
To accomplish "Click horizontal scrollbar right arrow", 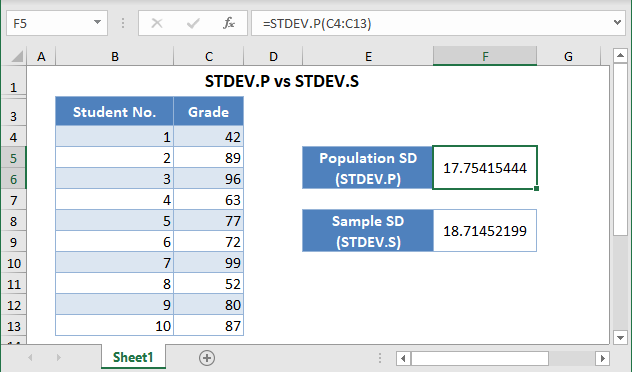I will pos(603,358).
